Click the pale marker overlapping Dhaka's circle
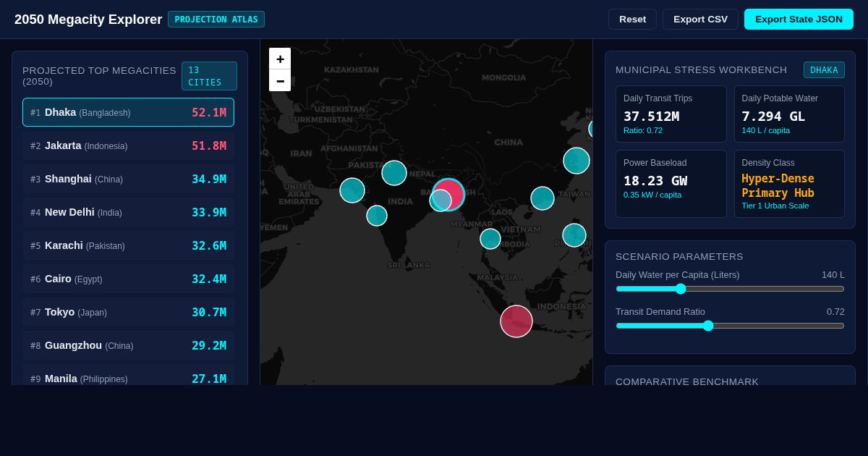The image size is (868, 456). point(441,200)
